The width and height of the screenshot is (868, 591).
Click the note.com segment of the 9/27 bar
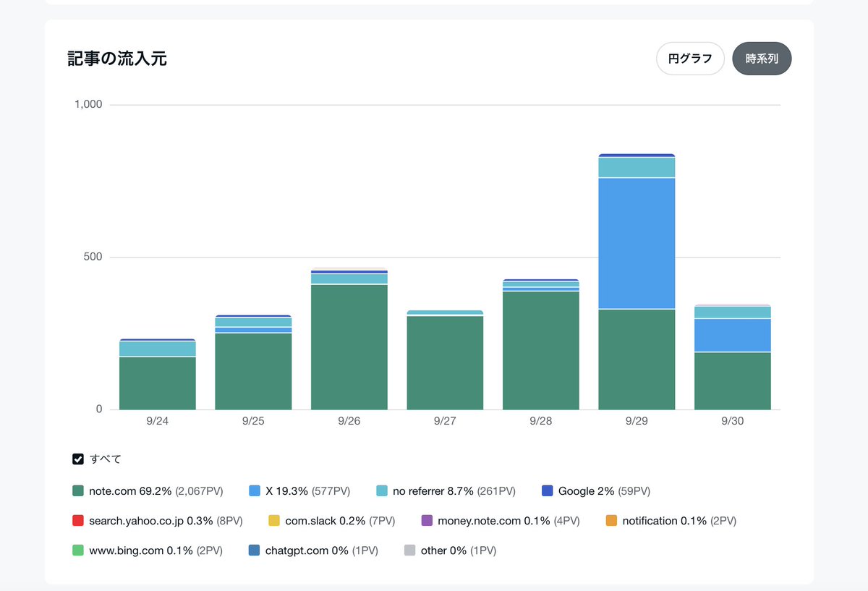(x=445, y=363)
